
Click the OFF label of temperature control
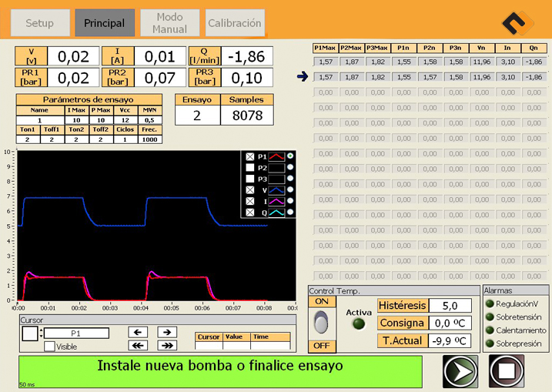322,346
